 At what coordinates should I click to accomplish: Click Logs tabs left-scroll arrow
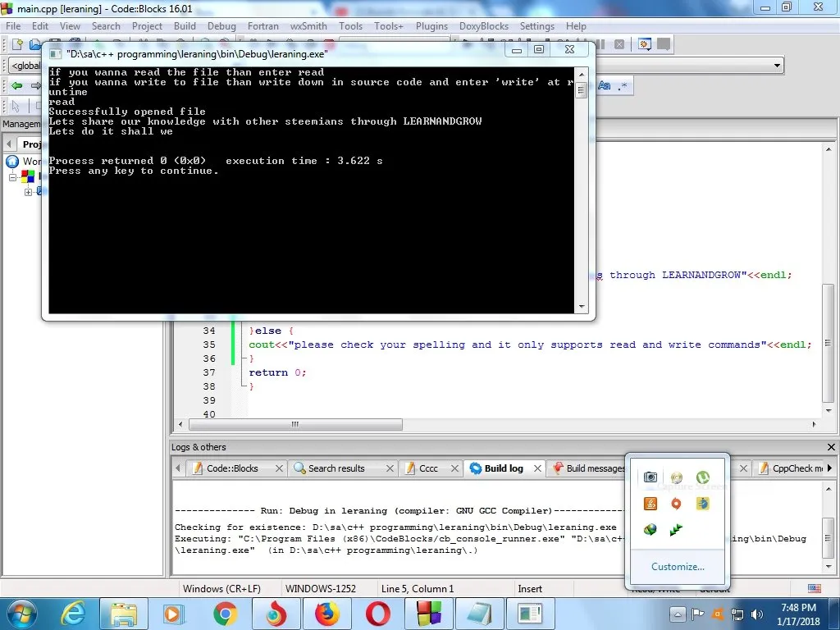tap(178, 468)
